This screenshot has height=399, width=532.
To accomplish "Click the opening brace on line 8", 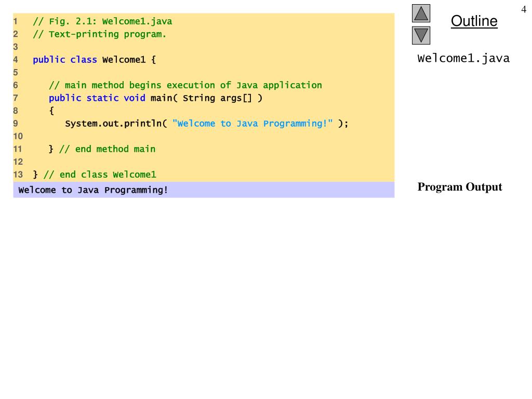I will click(x=51, y=111).
